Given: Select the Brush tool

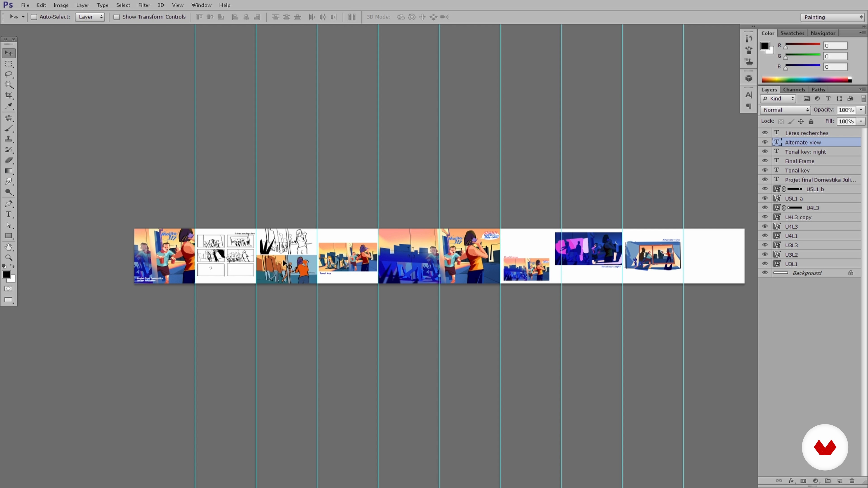Looking at the screenshot, I should (9, 129).
